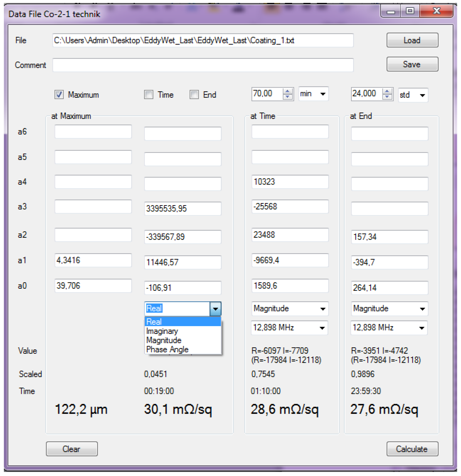Click the Save button
Image resolution: width=461 pixels, height=476 pixels.
click(412, 64)
